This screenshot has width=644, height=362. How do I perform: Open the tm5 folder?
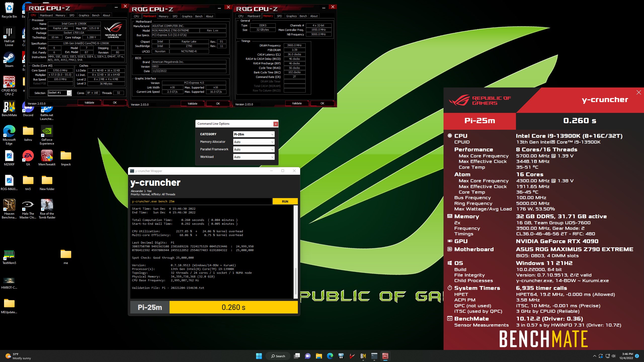(x=28, y=183)
